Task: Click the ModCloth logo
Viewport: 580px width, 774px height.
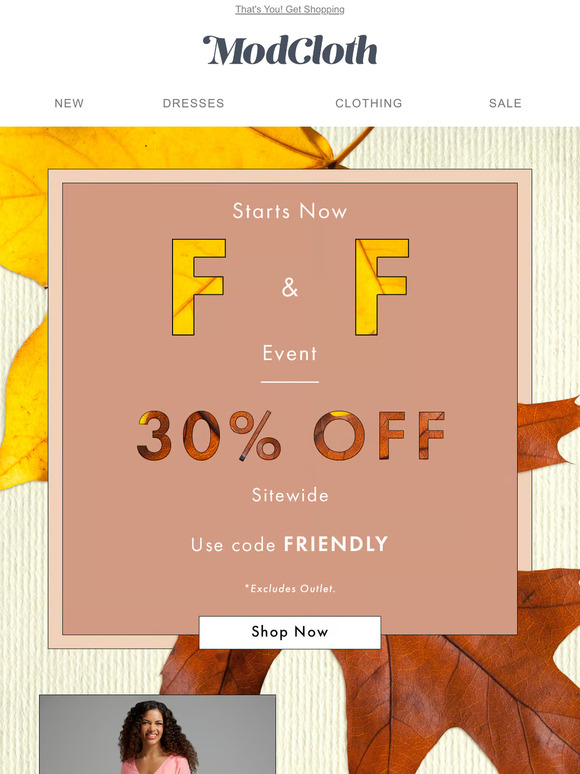Action: (290, 50)
